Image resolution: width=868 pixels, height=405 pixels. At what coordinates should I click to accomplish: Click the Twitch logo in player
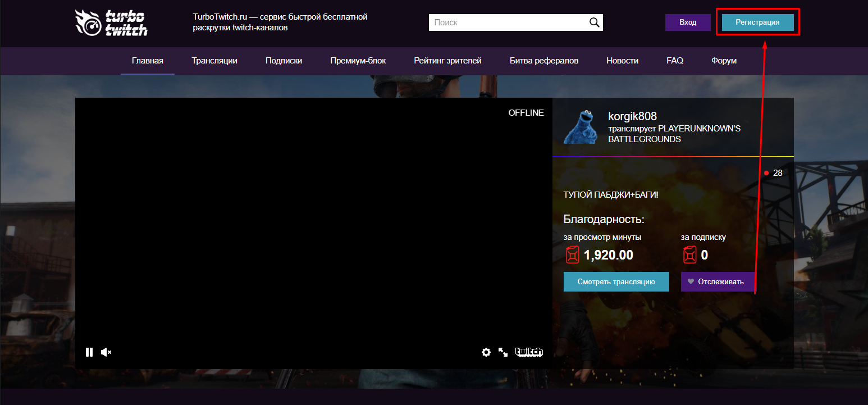(529, 352)
